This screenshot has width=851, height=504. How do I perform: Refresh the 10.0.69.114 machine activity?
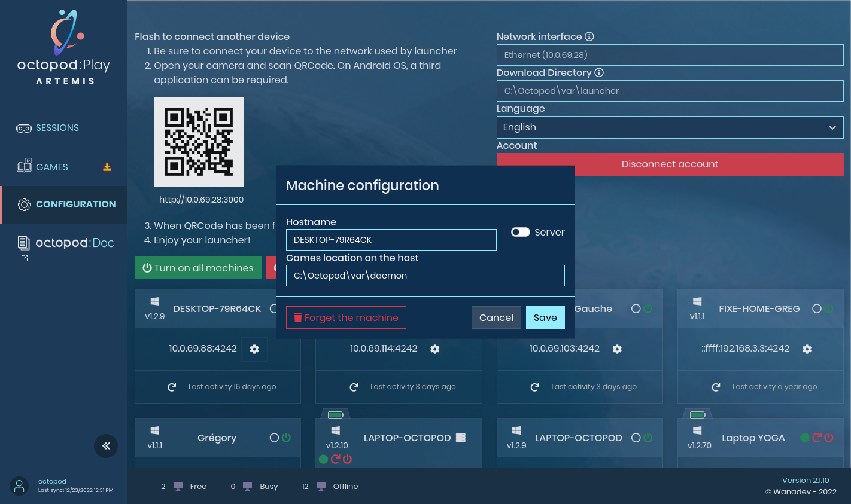click(x=354, y=387)
